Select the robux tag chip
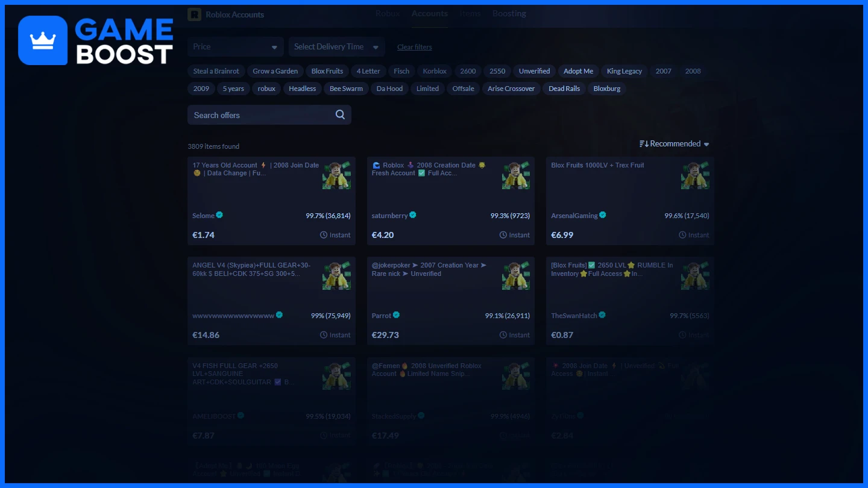This screenshot has height=488, width=868. pyautogui.click(x=266, y=89)
